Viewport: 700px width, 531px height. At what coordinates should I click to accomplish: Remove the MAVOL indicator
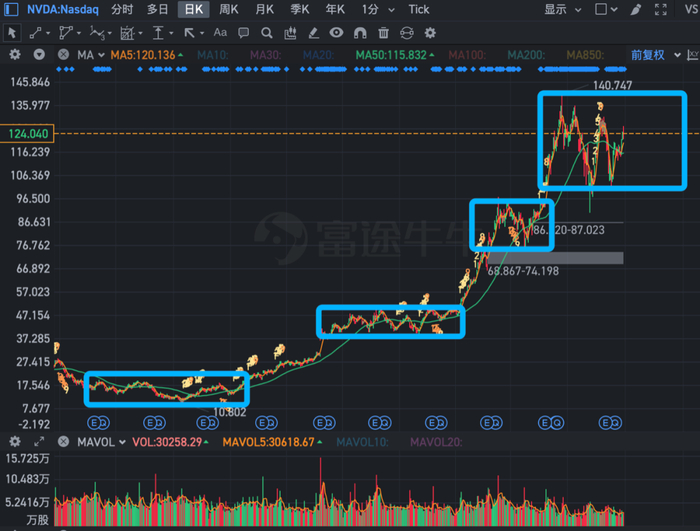point(63,442)
